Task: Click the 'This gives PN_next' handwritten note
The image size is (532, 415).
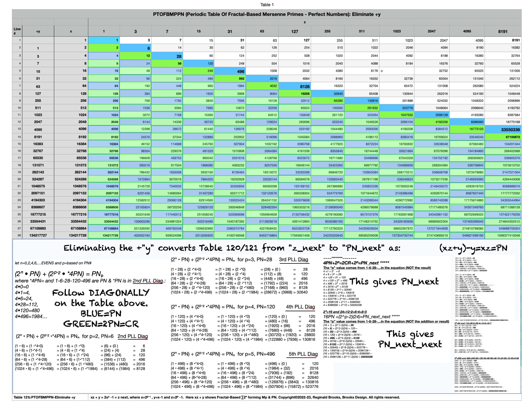Action: tap(394, 282)
